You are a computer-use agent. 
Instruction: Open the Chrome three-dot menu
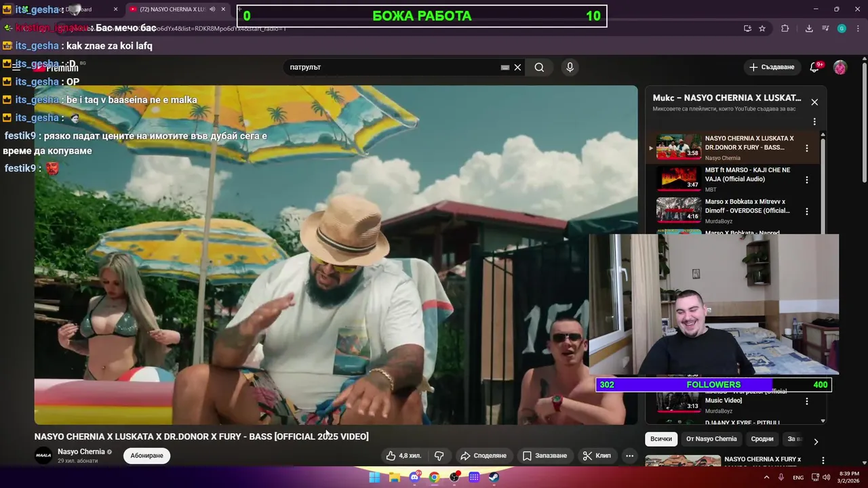[857, 28]
